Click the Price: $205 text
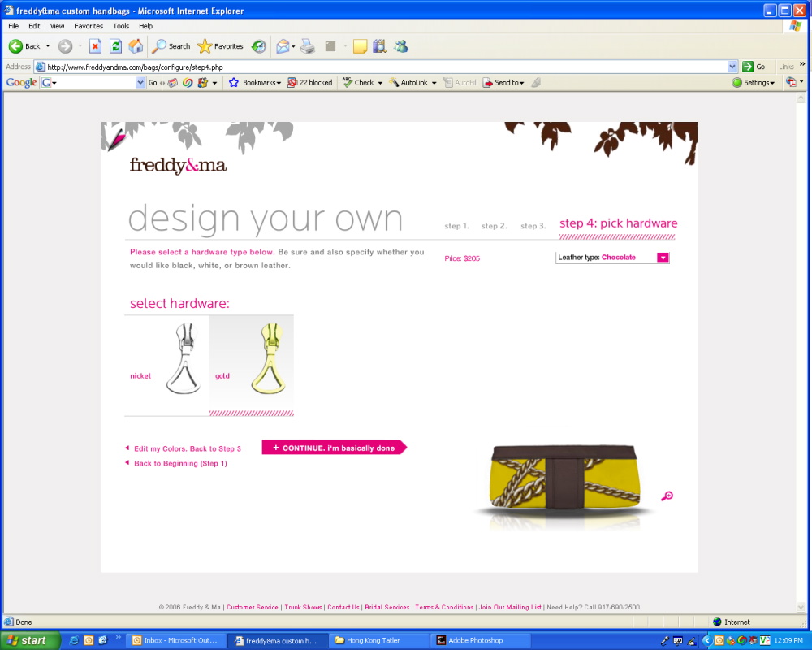This screenshot has height=650, width=812. click(x=462, y=258)
